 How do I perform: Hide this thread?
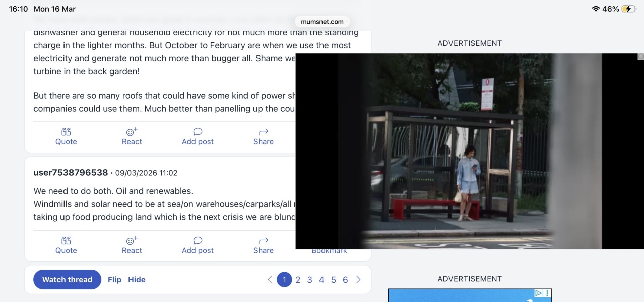137,279
